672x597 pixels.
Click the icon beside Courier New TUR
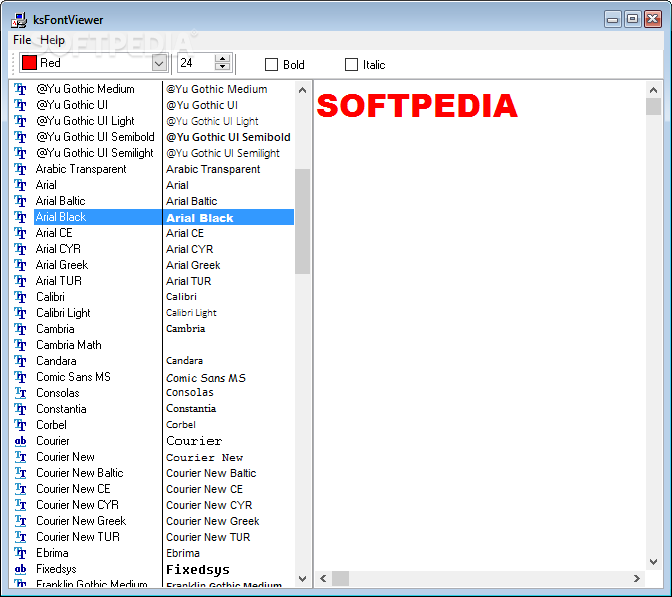pos(20,537)
